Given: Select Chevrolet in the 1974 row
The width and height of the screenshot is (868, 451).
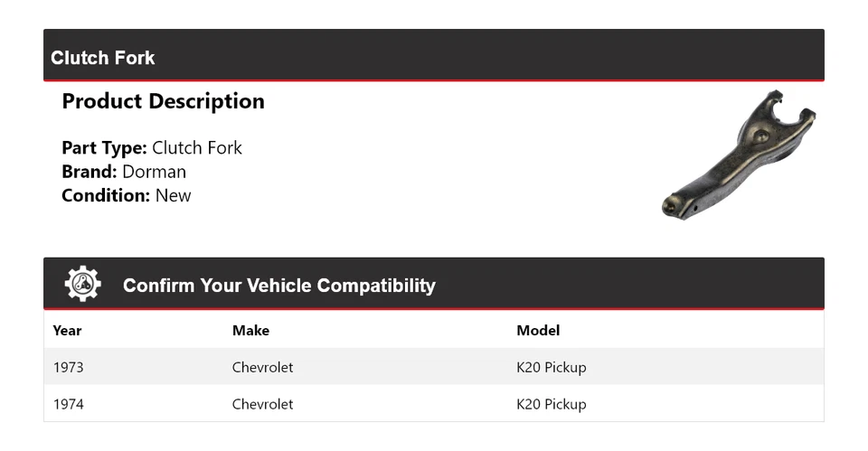Looking at the screenshot, I should tap(262, 404).
